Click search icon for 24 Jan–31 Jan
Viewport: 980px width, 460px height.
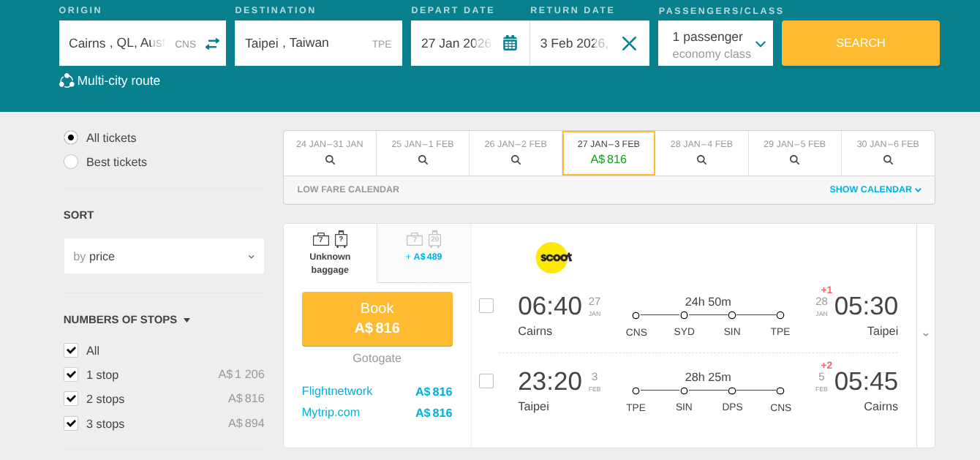(330, 159)
